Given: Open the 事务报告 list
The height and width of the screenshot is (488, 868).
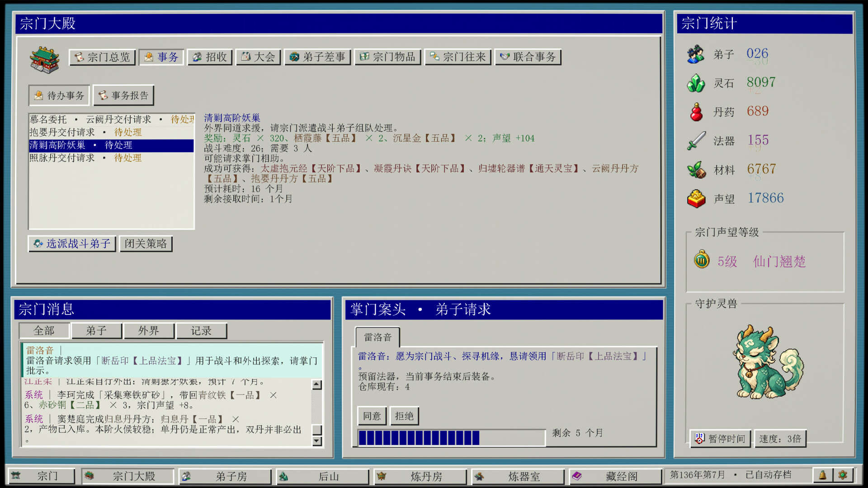Looking at the screenshot, I should coord(124,95).
